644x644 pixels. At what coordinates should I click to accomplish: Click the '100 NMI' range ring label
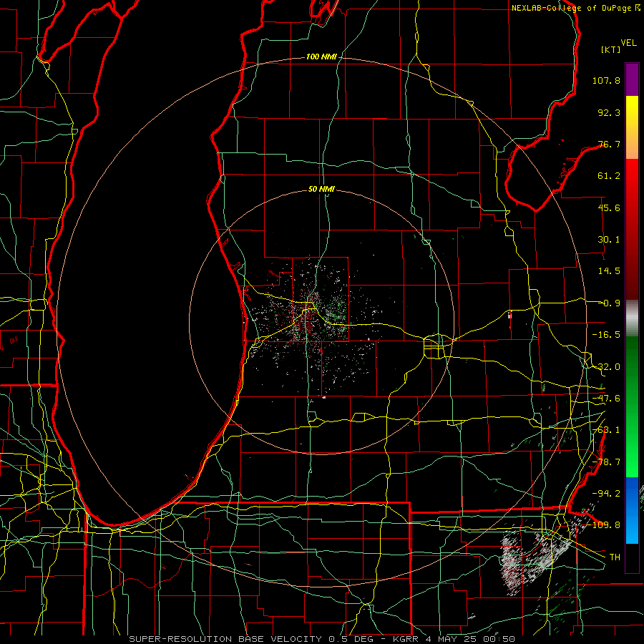(321, 57)
